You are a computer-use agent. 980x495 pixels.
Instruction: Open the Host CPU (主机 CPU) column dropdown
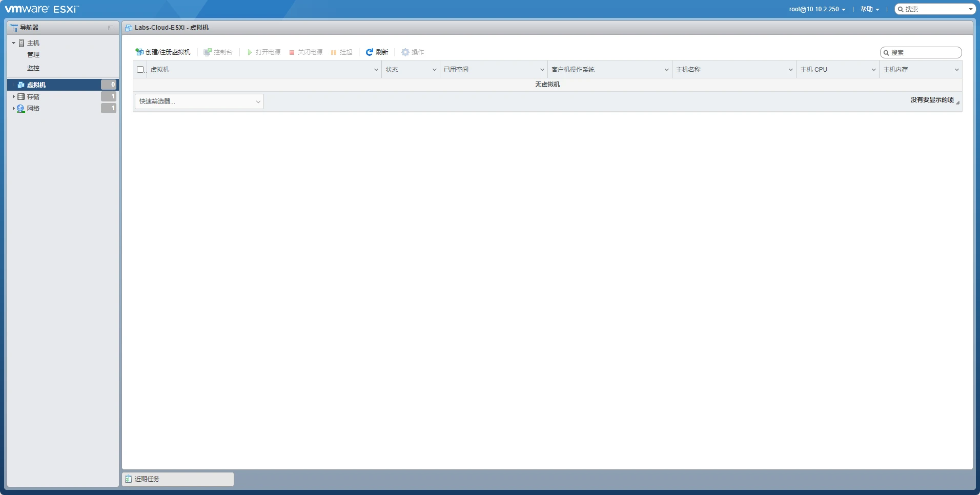coord(873,70)
